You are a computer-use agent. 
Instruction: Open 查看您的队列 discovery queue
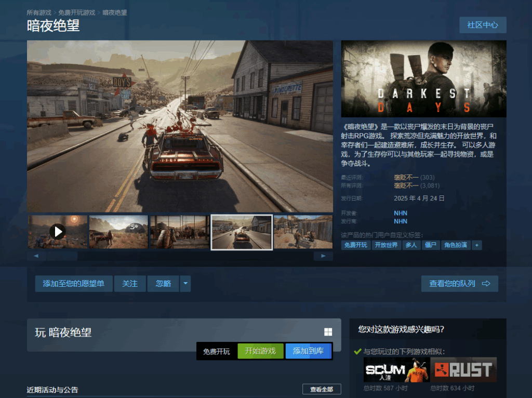(459, 284)
